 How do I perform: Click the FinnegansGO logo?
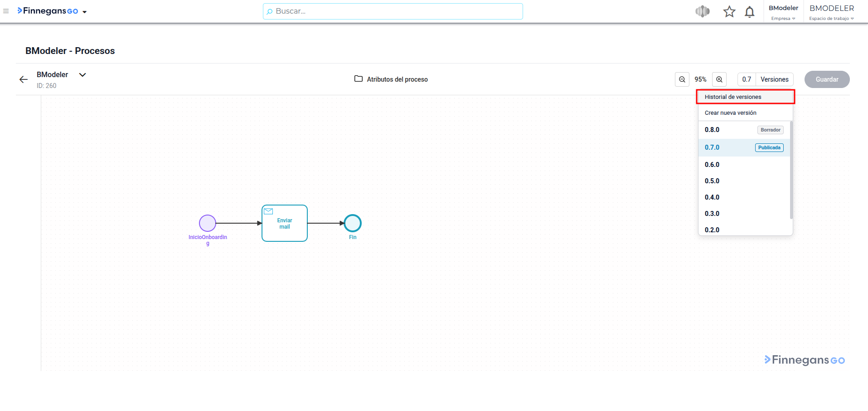48,11
